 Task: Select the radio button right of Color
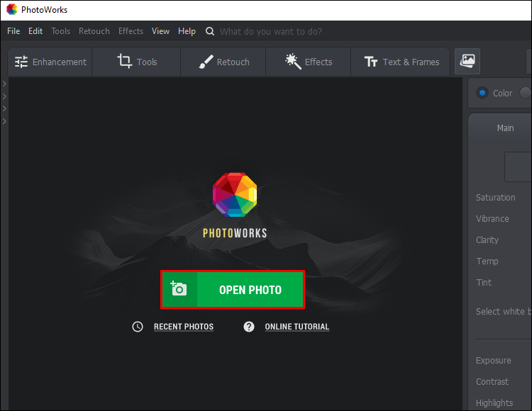(x=525, y=93)
